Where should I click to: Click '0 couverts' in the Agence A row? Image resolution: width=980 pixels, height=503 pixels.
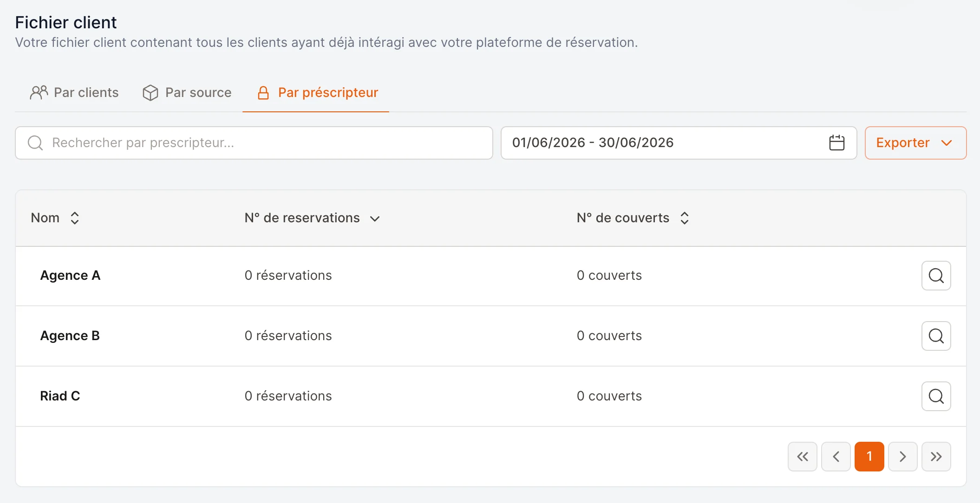(x=609, y=276)
